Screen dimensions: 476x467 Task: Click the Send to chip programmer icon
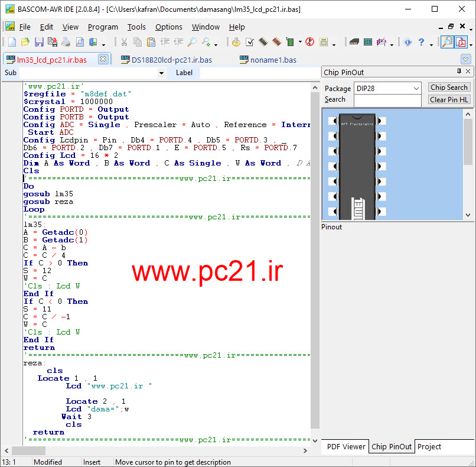[290, 42]
